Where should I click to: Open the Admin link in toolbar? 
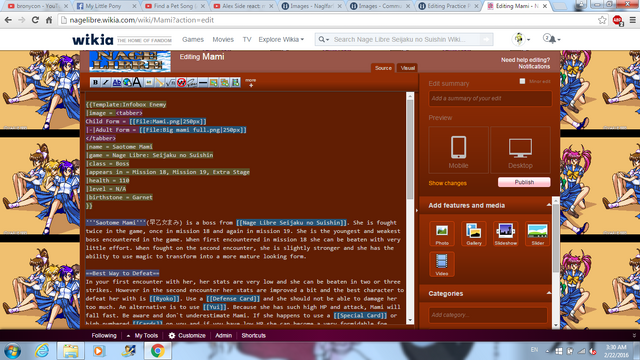(x=223, y=336)
